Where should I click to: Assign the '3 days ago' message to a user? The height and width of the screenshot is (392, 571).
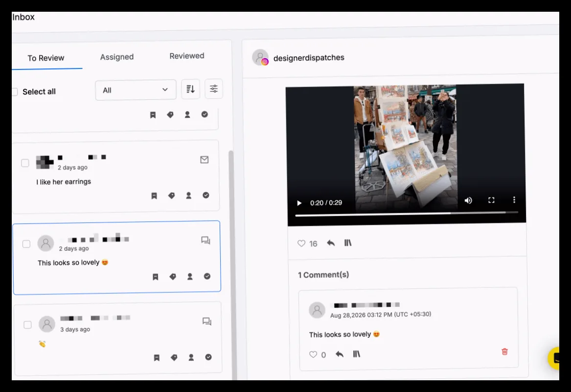(191, 357)
